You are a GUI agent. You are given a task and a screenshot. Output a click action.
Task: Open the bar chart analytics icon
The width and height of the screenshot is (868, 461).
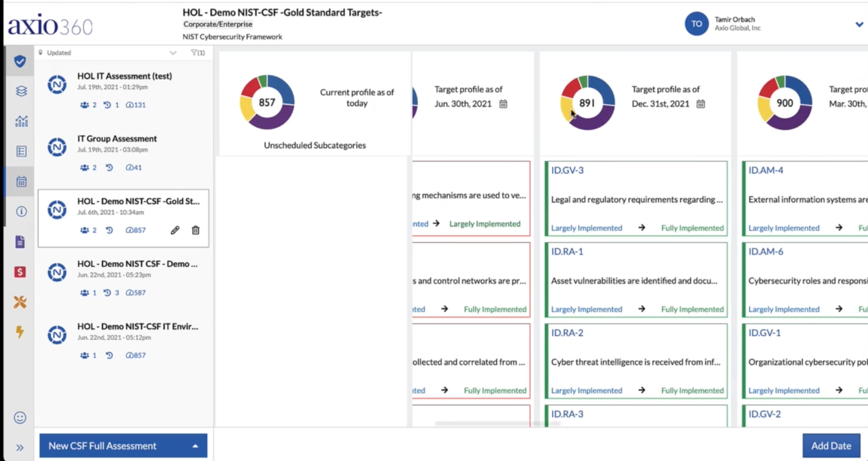[x=21, y=121]
